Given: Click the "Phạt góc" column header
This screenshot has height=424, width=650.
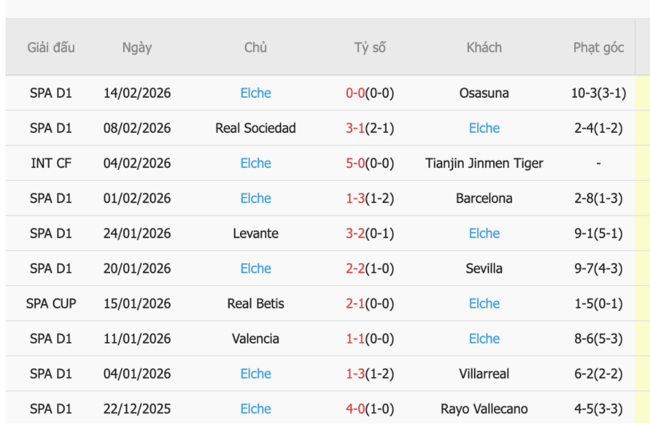Looking at the screenshot, I should pyautogui.click(x=598, y=47).
